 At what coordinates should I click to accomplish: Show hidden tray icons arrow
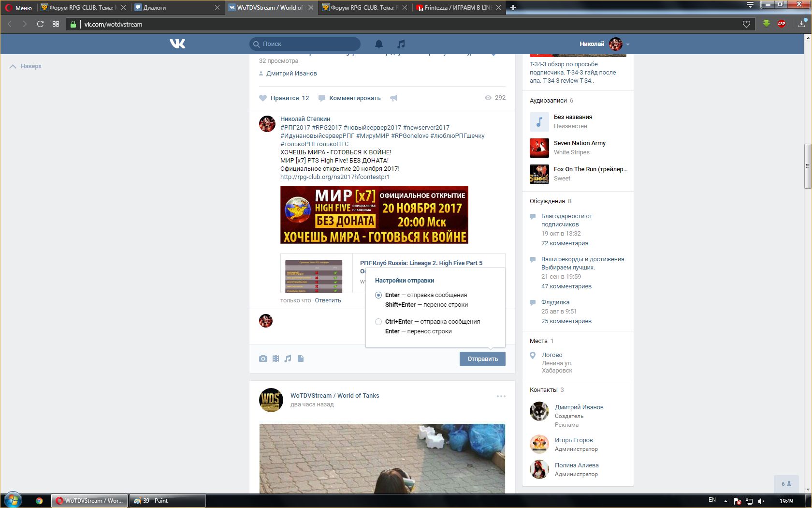pos(725,501)
